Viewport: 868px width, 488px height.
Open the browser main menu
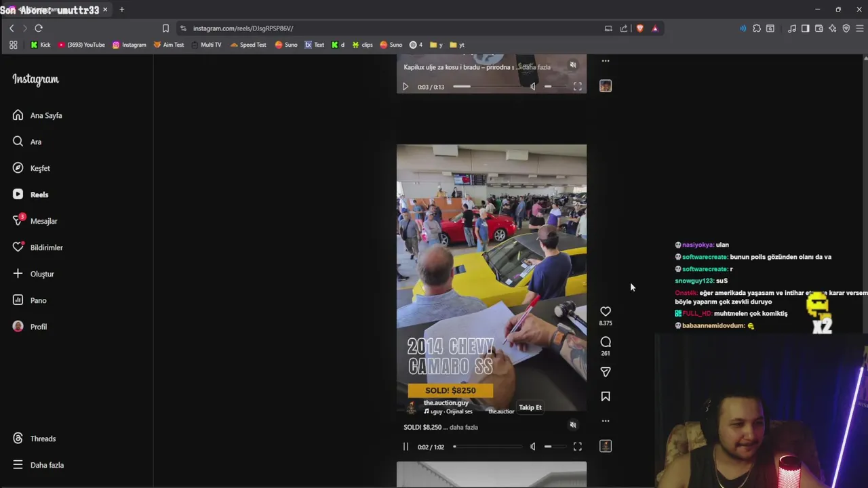860,28
